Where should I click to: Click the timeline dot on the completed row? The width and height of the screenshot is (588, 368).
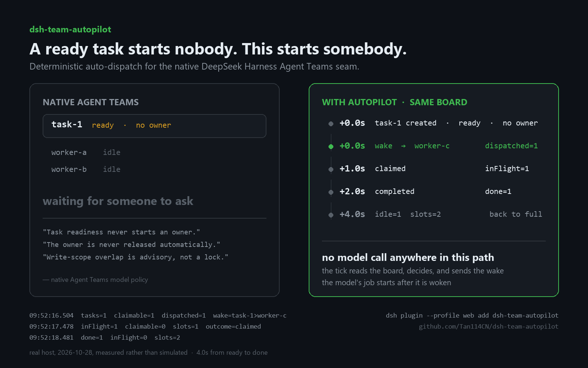tap(331, 192)
